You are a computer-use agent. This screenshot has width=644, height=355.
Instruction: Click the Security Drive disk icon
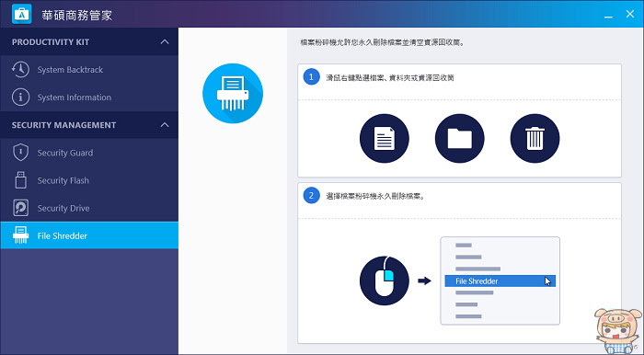[20, 208]
